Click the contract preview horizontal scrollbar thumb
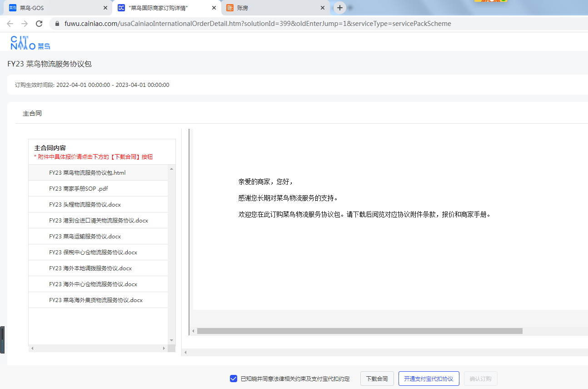 360,331
